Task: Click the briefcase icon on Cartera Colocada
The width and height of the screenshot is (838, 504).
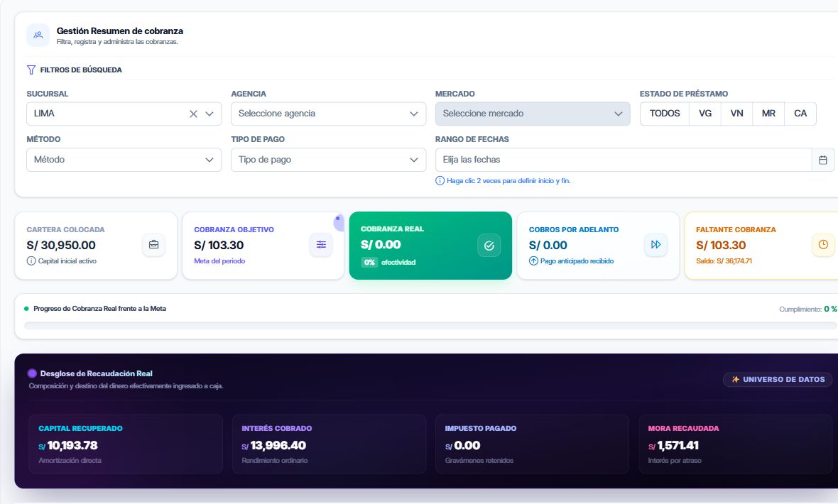Action: coord(154,245)
